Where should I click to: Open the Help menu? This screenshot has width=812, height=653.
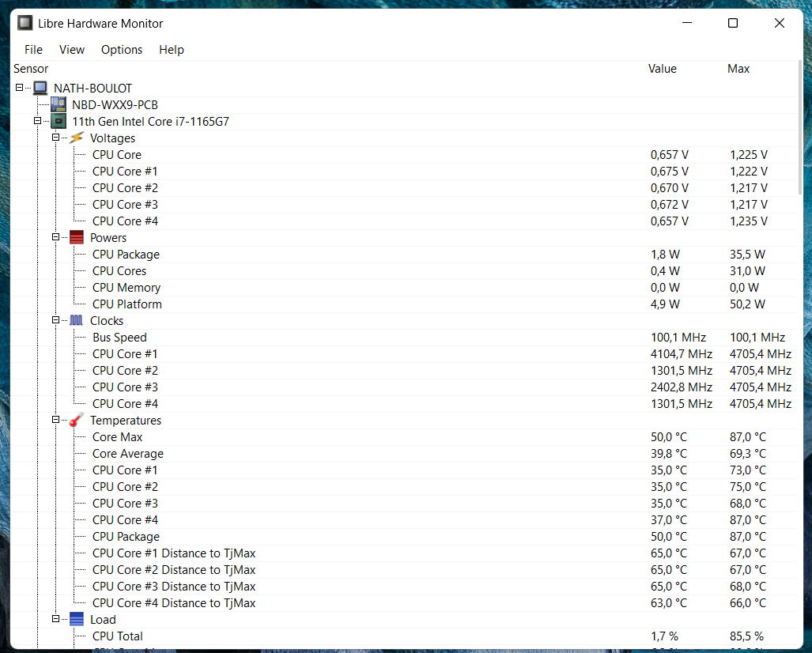tap(172, 50)
